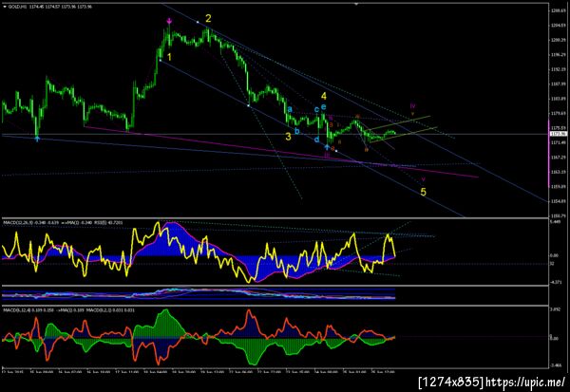This screenshot has width=570, height=392.
Task: Select the white channel anchor point near wave 2
Action: [x=198, y=23]
